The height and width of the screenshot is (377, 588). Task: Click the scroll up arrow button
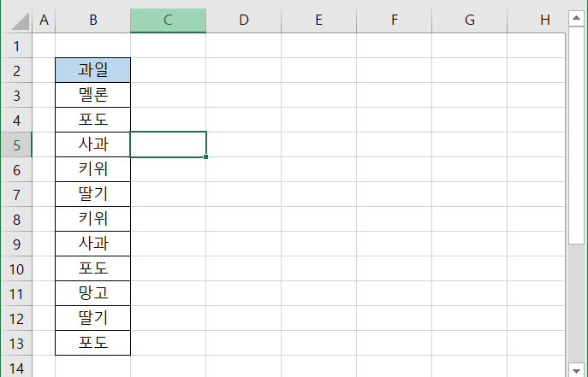click(x=576, y=18)
